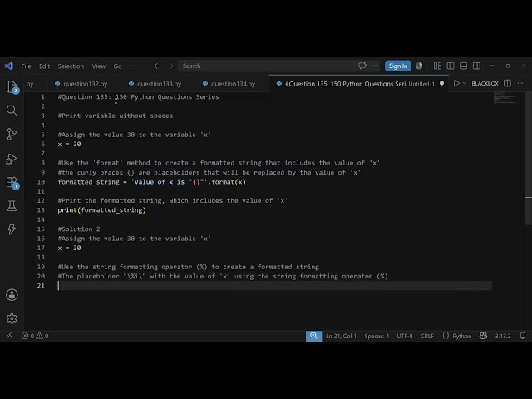
Task: Open the Manage gear icon
Action: pyautogui.click(x=12, y=318)
